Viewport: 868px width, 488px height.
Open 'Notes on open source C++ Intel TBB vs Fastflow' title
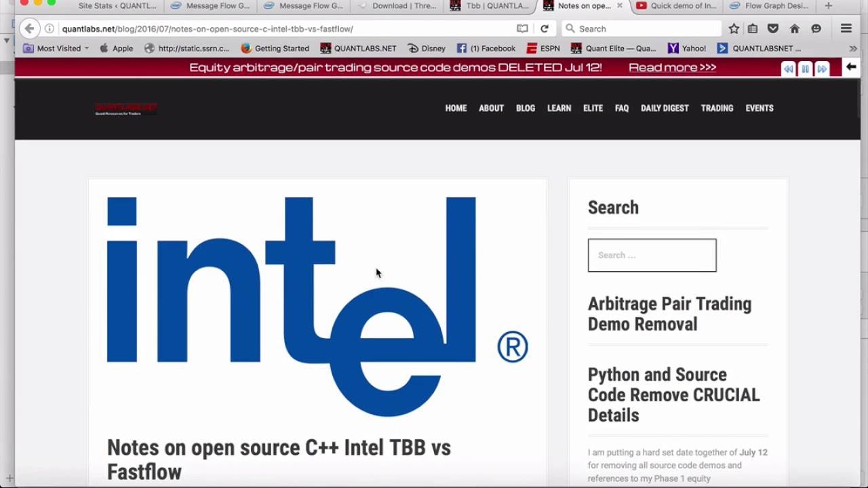click(x=279, y=460)
